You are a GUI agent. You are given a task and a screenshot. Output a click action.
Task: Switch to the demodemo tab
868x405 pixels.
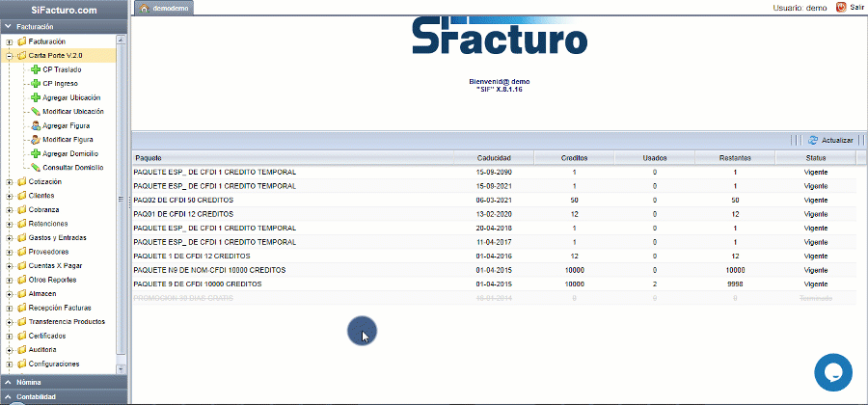165,9
